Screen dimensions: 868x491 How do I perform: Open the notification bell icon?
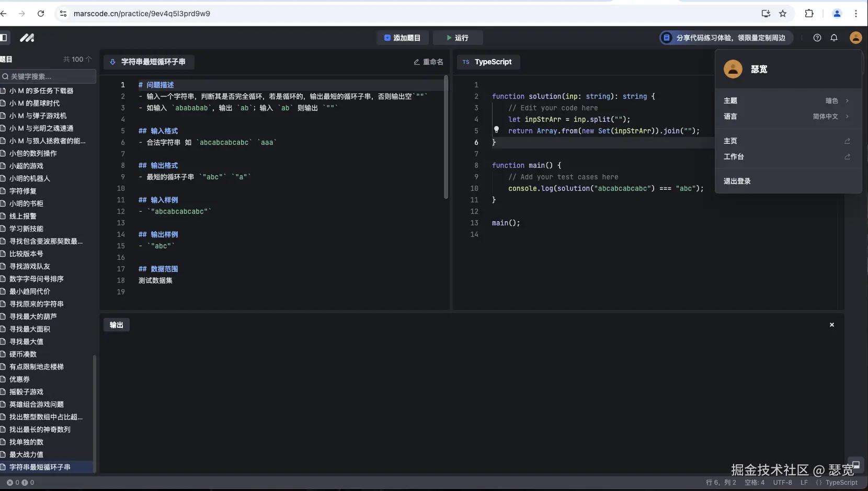[834, 38]
